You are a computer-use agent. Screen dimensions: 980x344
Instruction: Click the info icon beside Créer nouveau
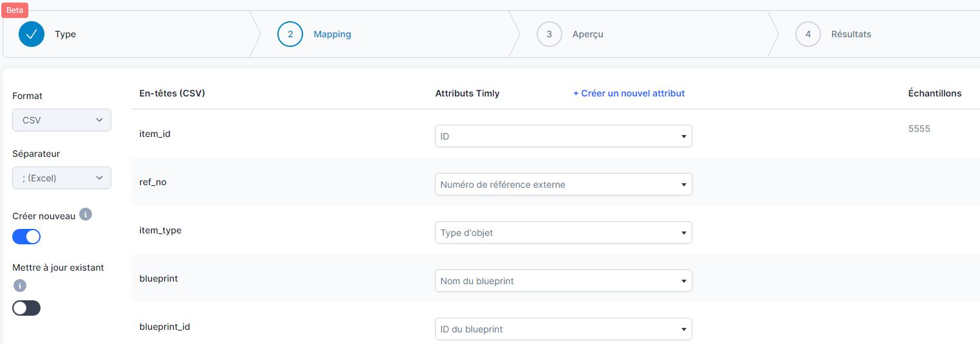(85, 215)
